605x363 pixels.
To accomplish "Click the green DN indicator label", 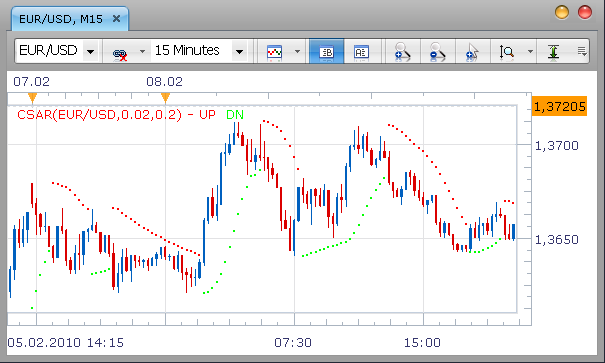I will coord(235,115).
